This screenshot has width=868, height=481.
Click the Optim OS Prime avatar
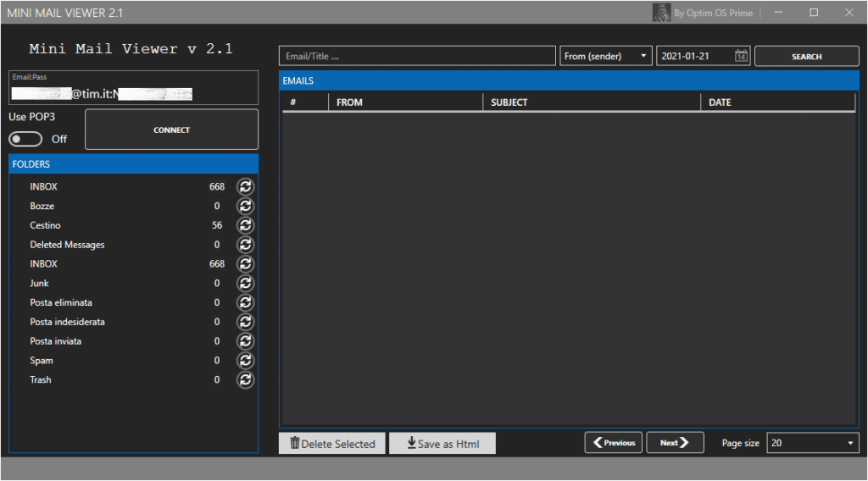pyautogui.click(x=661, y=12)
